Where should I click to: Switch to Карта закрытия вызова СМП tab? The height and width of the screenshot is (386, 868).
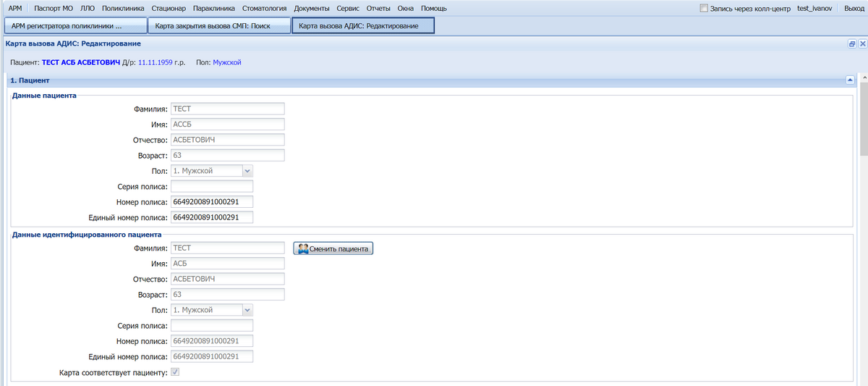pos(218,26)
